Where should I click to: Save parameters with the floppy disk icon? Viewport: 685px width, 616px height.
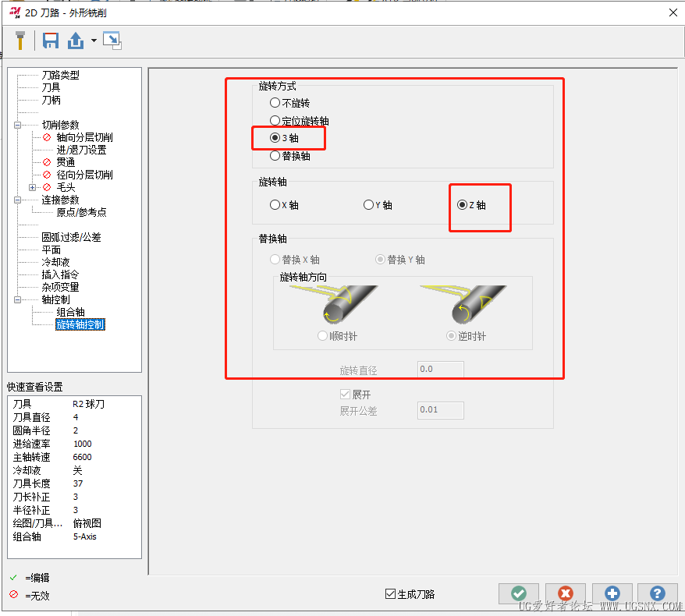(51, 41)
